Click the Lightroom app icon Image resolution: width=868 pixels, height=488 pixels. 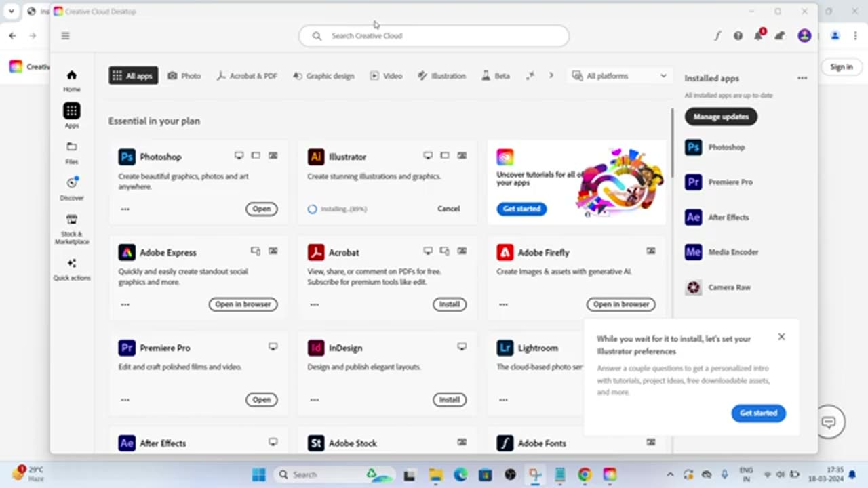tap(505, 348)
